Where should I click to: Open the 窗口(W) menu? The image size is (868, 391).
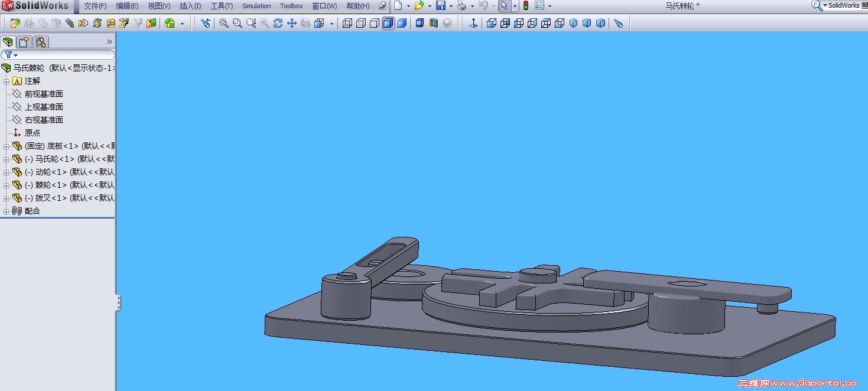point(324,6)
